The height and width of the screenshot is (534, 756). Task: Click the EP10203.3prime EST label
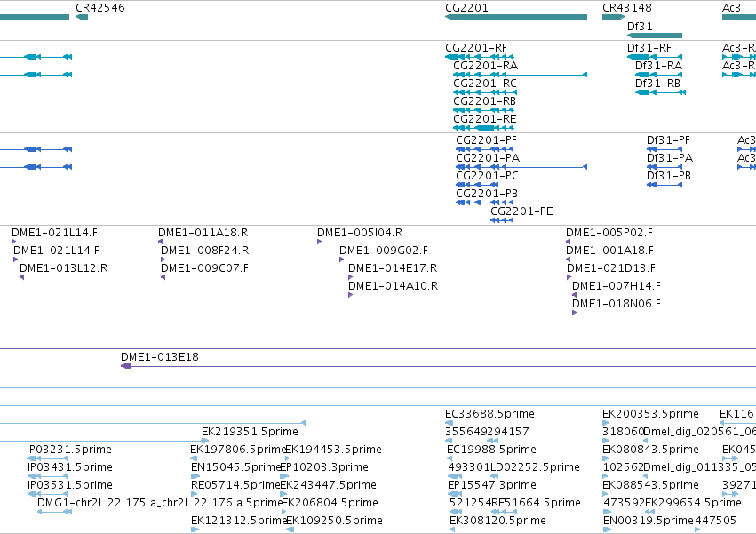(324, 467)
